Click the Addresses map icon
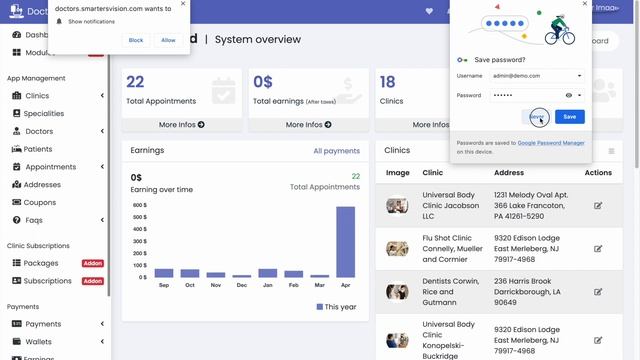The height and width of the screenshot is (360, 640). 16,184
